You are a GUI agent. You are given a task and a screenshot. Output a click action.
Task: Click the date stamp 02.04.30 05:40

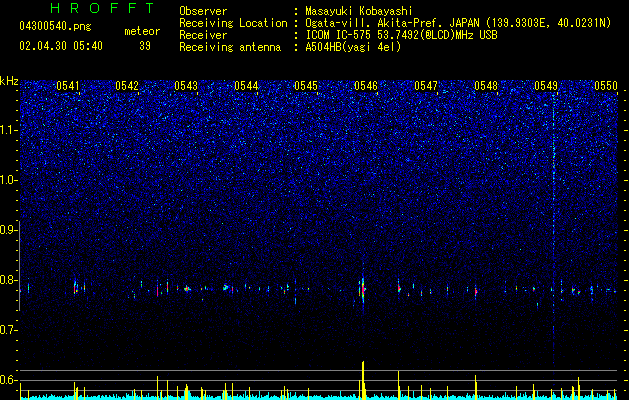pos(61,46)
